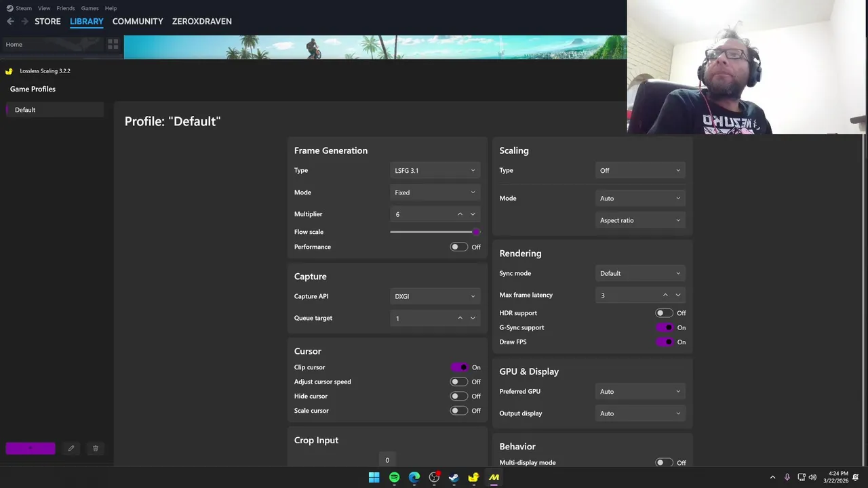The height and width of the screenshot is (488, 868).
Task: Select the Default game profile
Action: coord(55,110)
